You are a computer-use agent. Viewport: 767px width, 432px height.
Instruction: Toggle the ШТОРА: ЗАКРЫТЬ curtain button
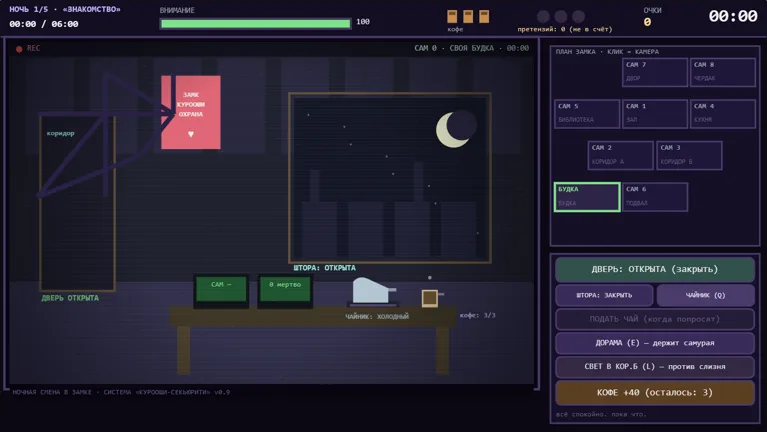click(604, 295)
